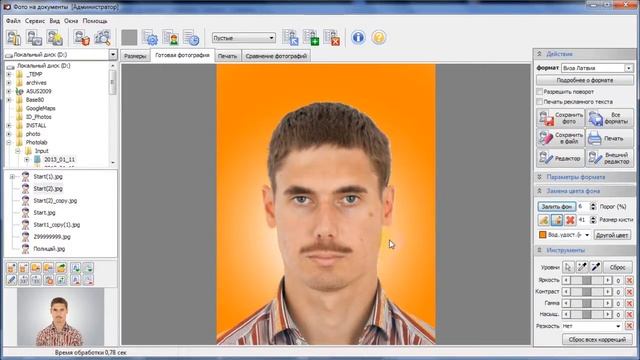The height and width of the screenshot is (360, 640).
Task: Click the source photo preview thumbnail
Action: [60, 317]
